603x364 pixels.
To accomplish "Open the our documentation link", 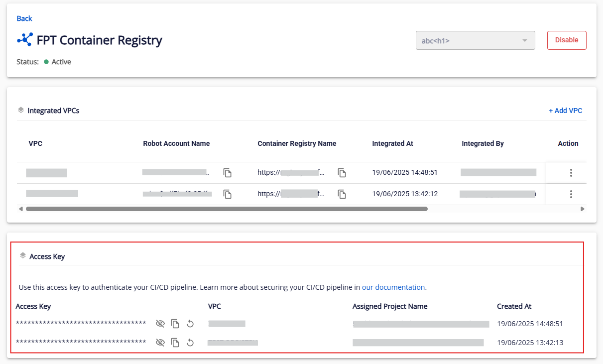I will 393,287.
